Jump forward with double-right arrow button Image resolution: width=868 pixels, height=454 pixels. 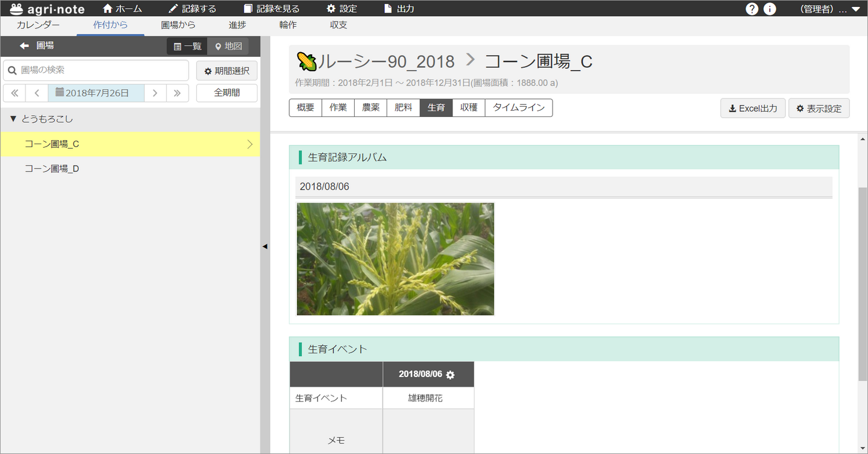click(x=178, y=93)
